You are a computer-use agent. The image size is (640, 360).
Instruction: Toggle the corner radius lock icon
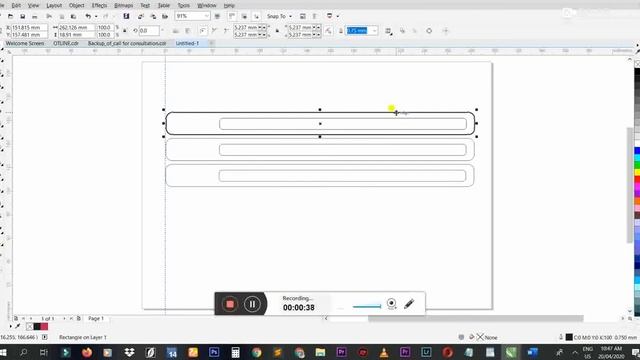click(x=277, y=31)
